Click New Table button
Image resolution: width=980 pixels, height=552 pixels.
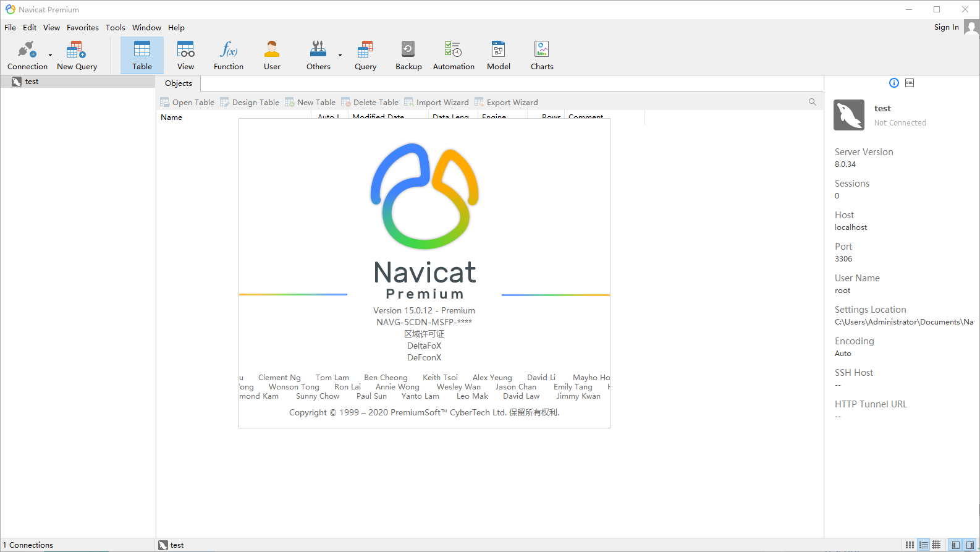click(x=310, y=102)
